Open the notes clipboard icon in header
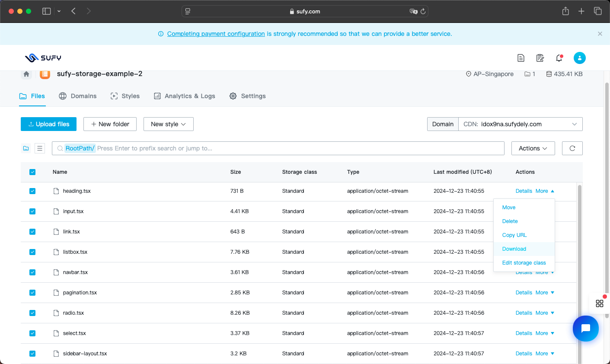This screenshot has height=364, width=610. click(540, 58)
